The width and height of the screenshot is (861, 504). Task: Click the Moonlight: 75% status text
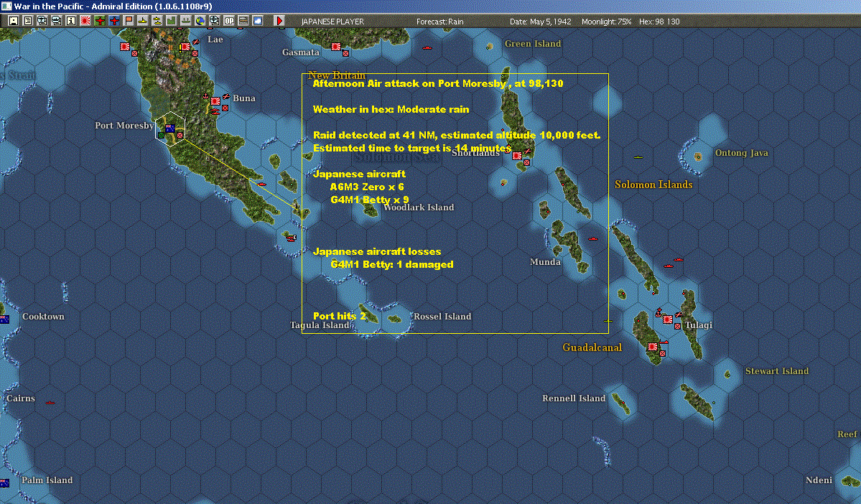[x=606, y=22]
